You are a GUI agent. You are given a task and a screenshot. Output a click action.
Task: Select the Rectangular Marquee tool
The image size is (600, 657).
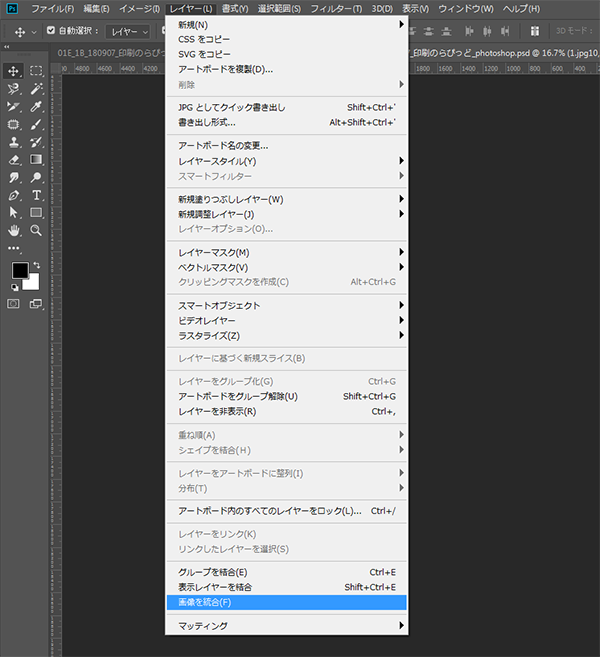click(36, 71)
